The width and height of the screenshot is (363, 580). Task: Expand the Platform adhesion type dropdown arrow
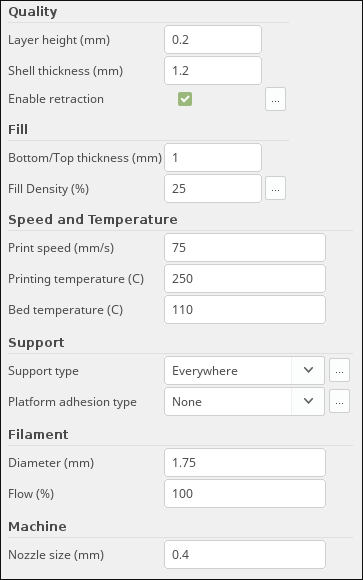point(308,401)
